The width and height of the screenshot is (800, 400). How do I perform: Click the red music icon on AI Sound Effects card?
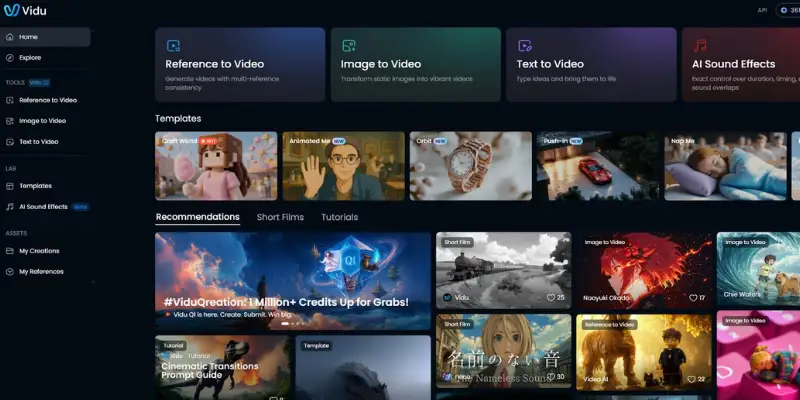(x=700, y=46)
